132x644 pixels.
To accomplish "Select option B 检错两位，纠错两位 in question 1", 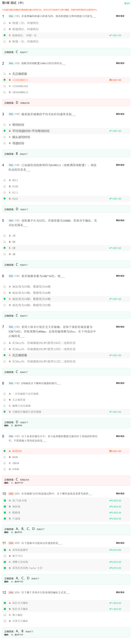I will (5, 29).
